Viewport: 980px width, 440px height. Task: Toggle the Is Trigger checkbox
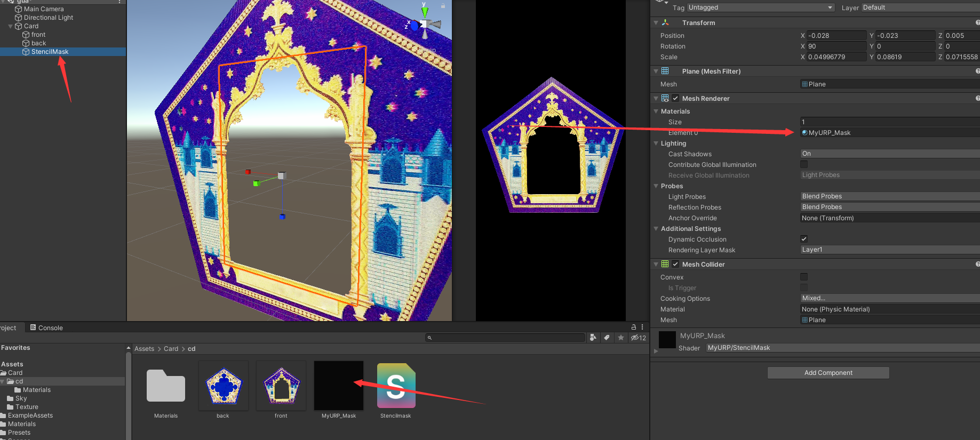click(804, 287)
